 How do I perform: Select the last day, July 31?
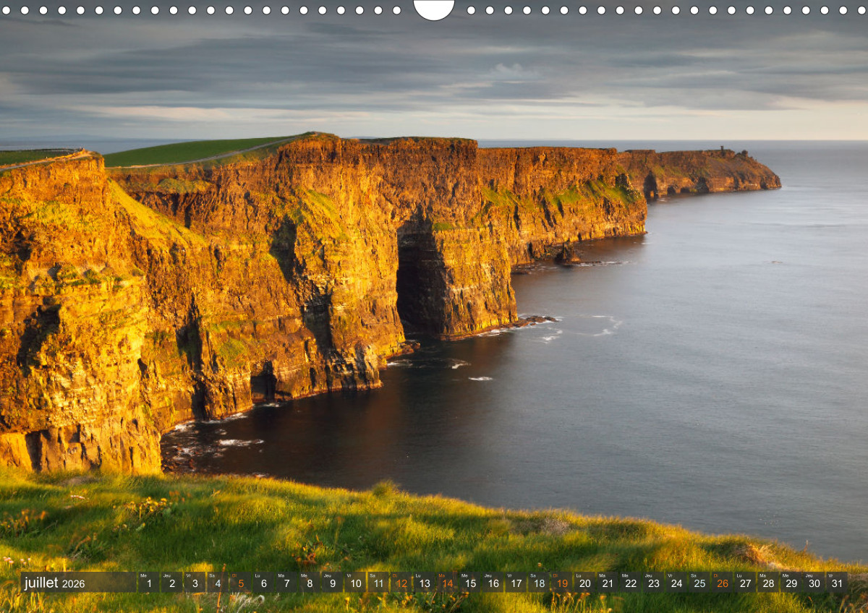point(837,583)
